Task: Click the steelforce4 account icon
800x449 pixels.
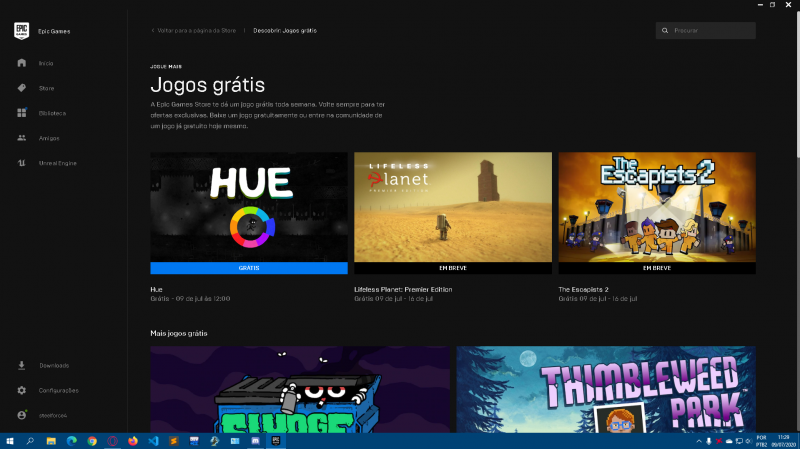Action: 22,415
